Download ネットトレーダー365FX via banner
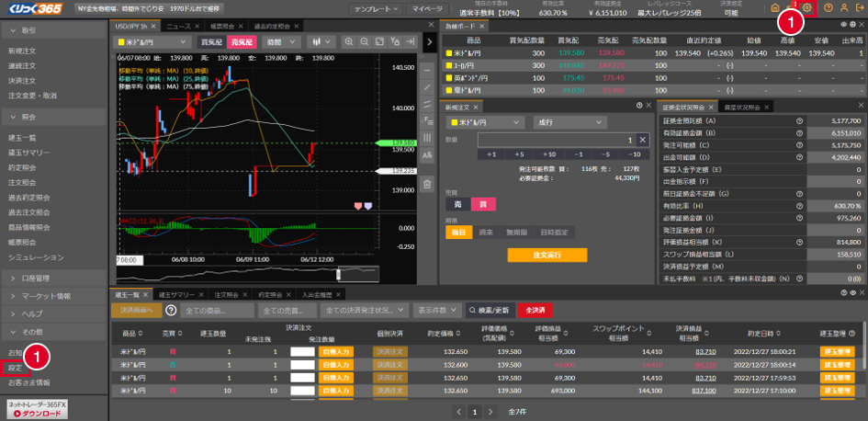 (x=37, y=409)
